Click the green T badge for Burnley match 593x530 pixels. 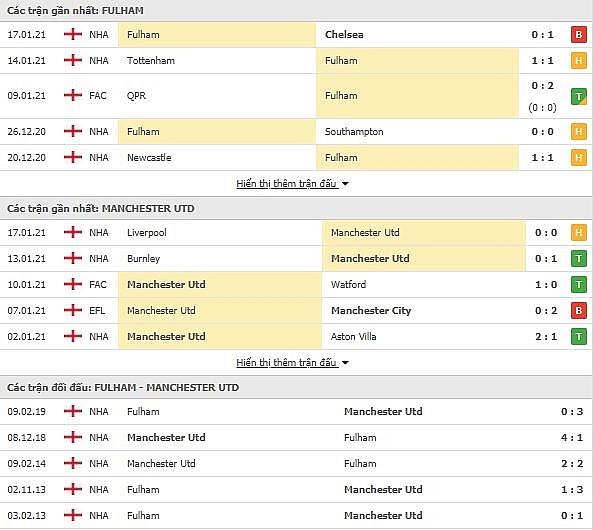coord(579,258)
